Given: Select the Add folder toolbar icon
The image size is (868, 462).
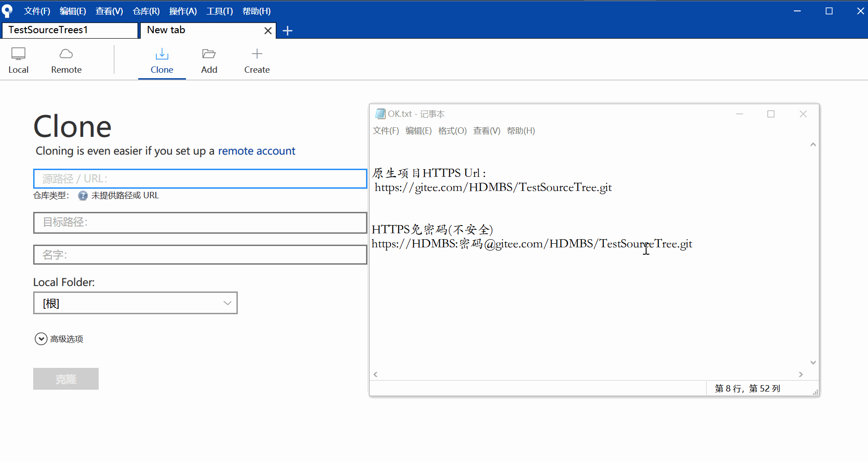Looking at the screenshot, I should coord(209,54).
